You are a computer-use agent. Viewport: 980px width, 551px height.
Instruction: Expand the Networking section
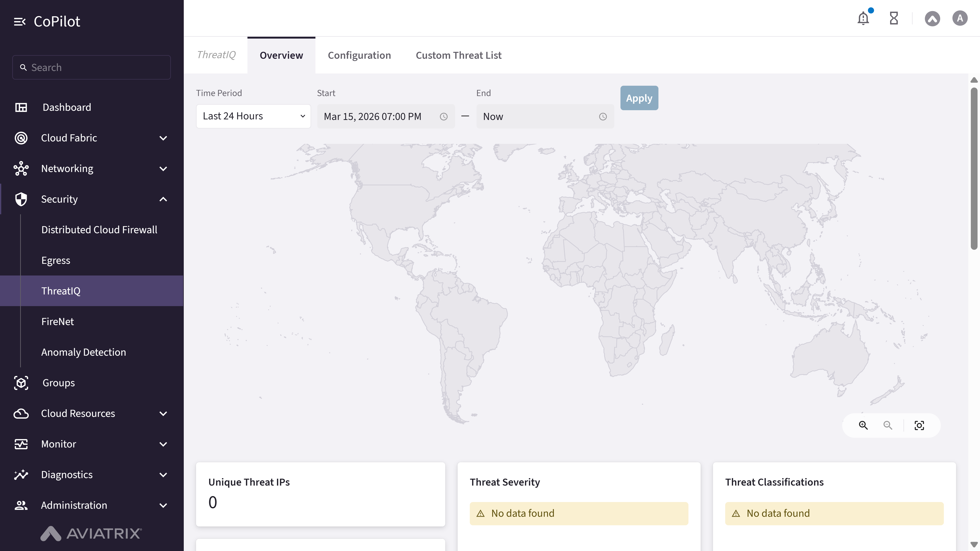pos(163,169)
